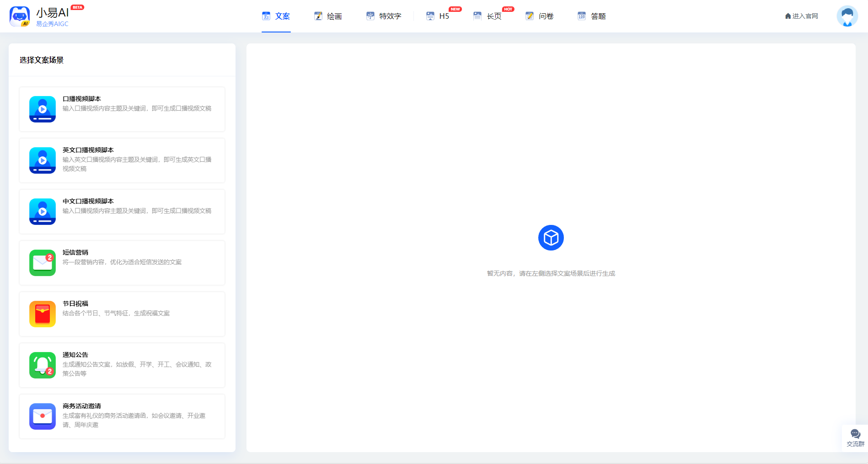
Task: Click the 口播视频脚本 video icon
Action: coord(43,109)
